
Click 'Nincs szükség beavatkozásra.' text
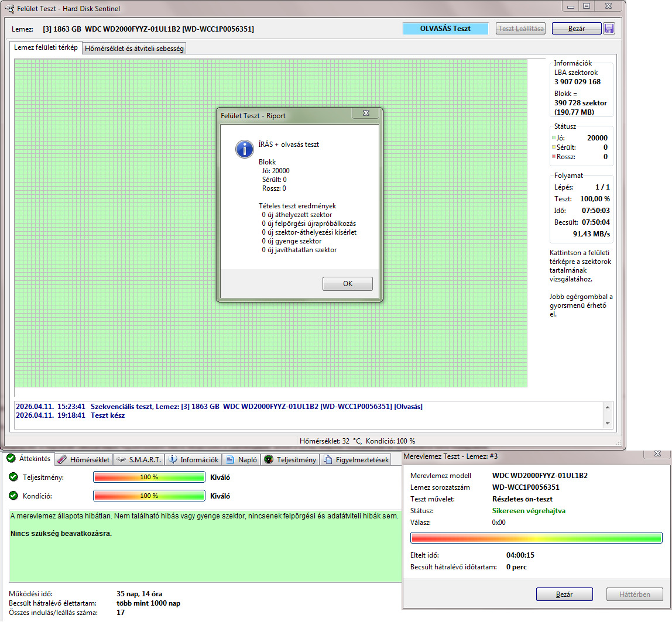(x=61, y=534)
